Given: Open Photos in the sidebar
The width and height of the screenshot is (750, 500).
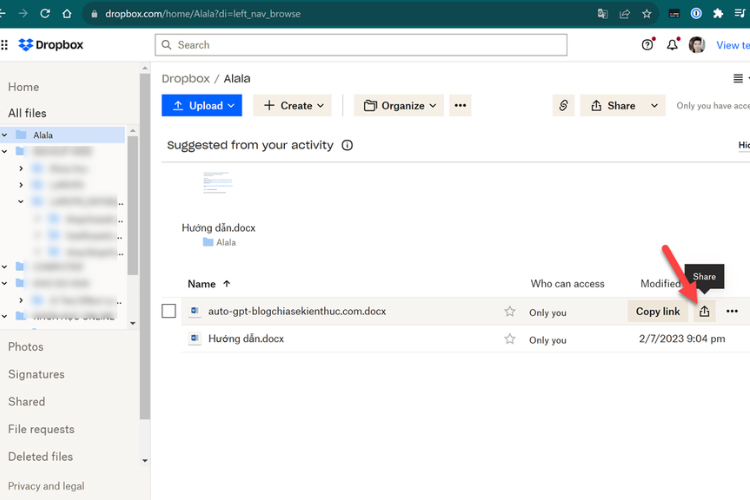Looking at the screenshot, I should click(x=26, y=347).
